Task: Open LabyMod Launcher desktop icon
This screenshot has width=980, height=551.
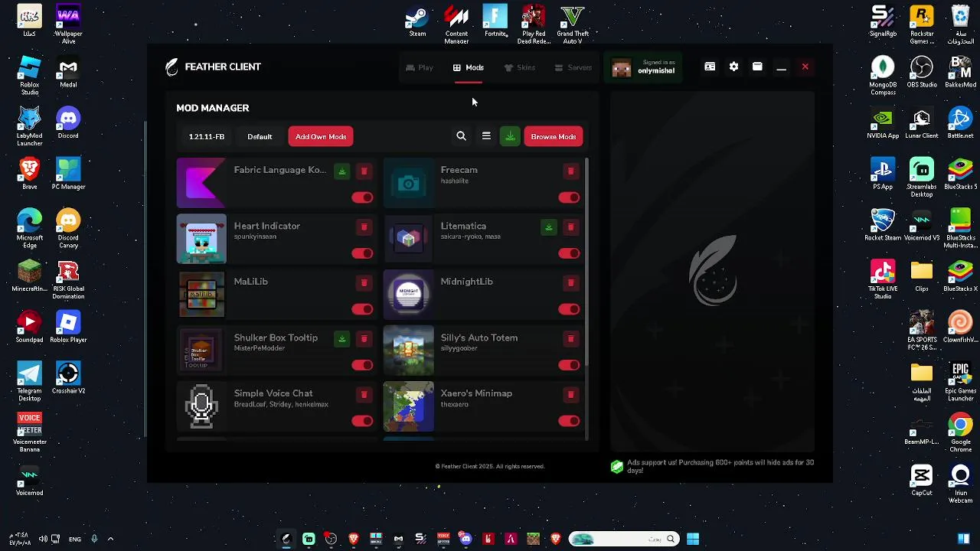Action: pos(29,127)
